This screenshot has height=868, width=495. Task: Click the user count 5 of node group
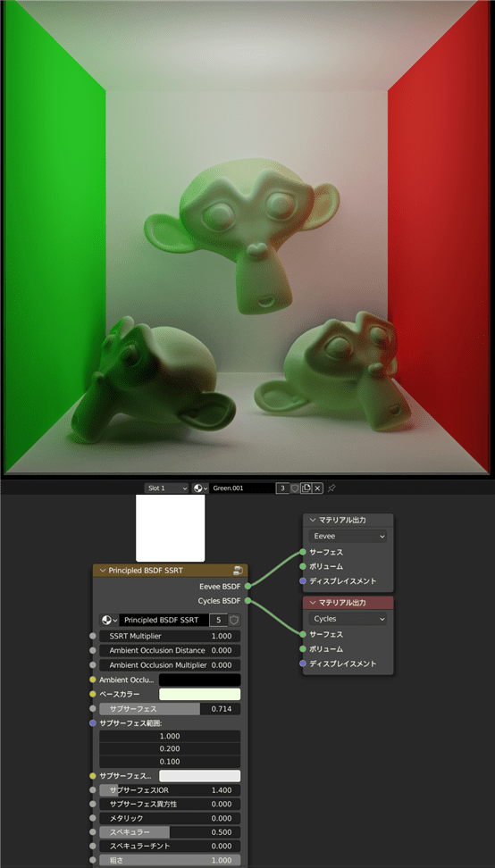pos(219,620)
